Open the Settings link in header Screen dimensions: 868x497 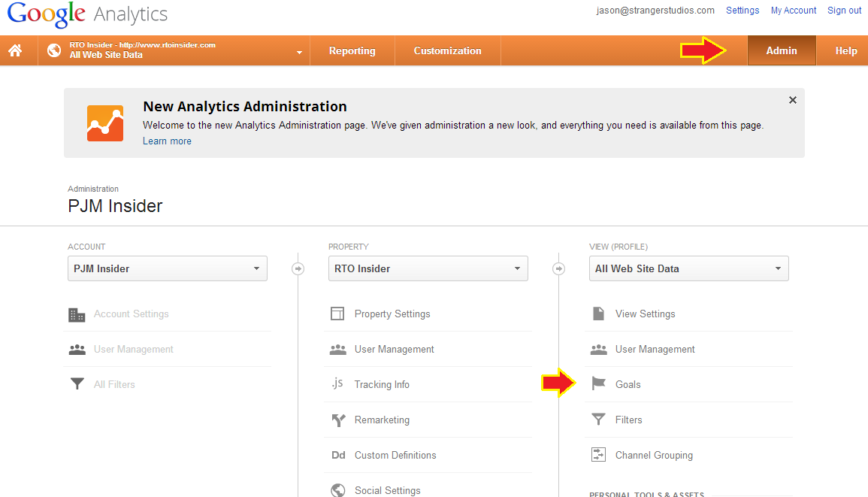click(742, 11)
